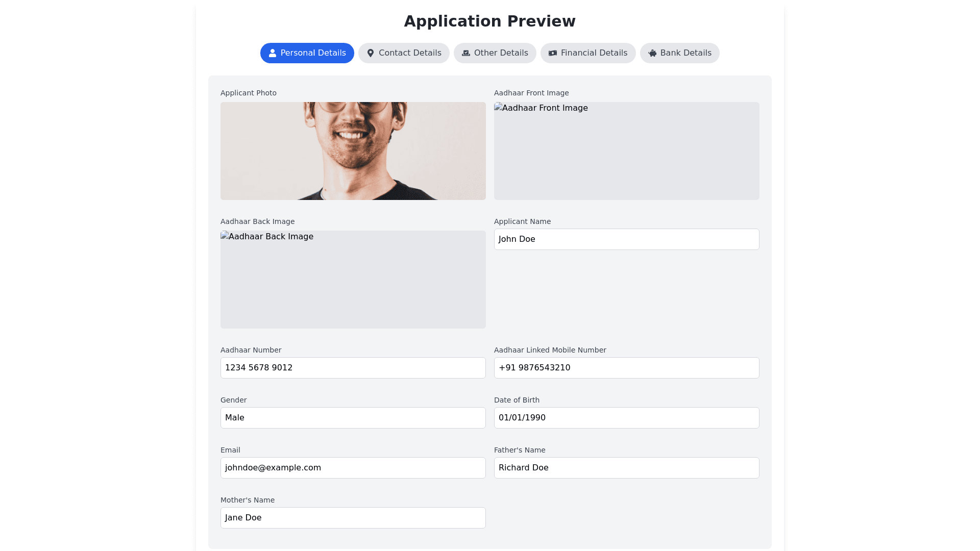
Task: Click the Email input field
Action: pyautogui.click(x=353, y=468)
